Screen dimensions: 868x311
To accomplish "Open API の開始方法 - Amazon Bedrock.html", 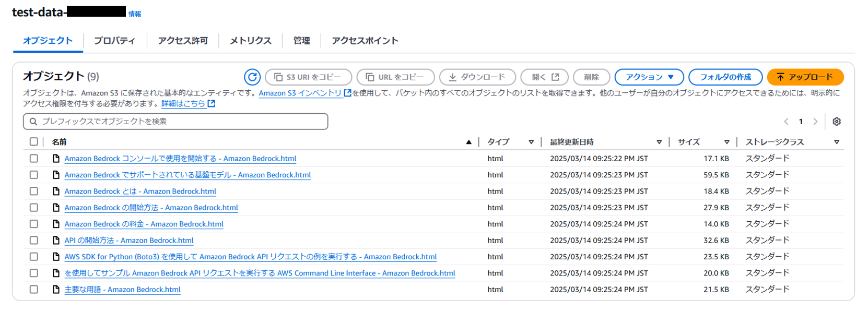I will point(129,241).
